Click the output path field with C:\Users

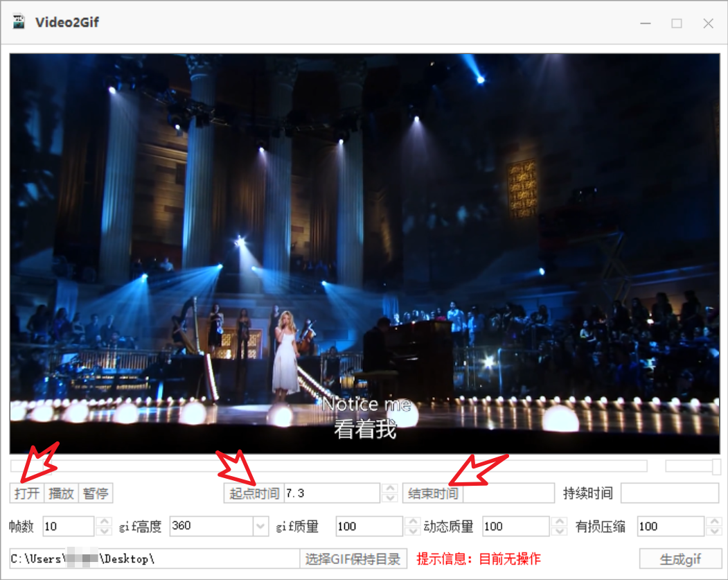click(154, 559)
